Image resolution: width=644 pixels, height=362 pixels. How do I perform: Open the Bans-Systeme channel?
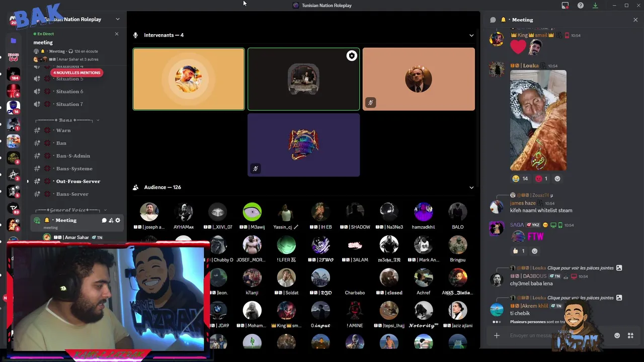pyautogui.click(x=75, y=168)
